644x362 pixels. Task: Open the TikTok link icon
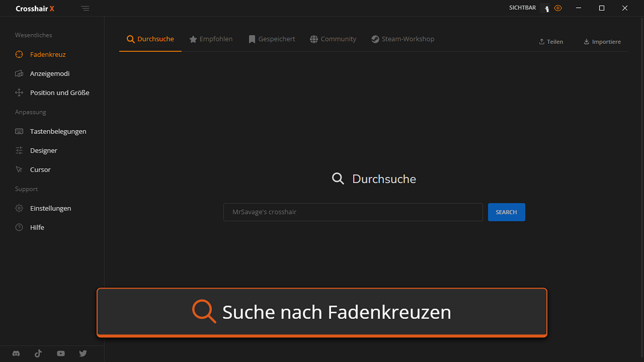click(x=38, y=353)
